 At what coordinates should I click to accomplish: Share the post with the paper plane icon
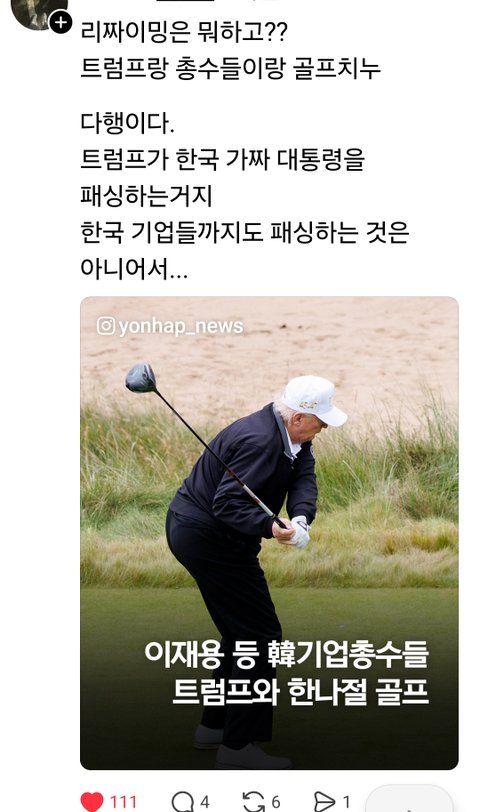tap(325, 802)
